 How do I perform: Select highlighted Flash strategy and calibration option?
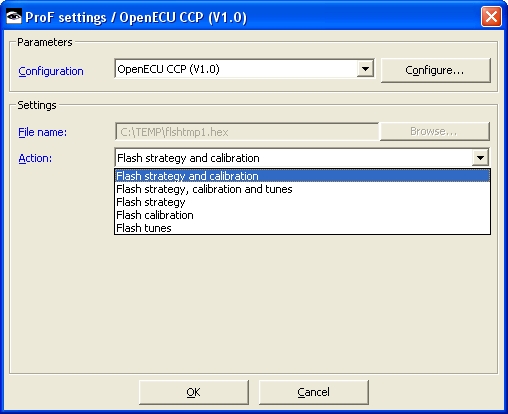coord(302,176)
